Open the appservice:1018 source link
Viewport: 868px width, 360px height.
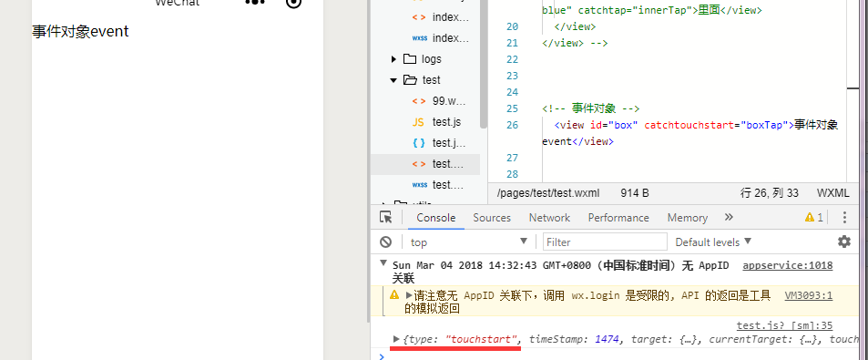coord(787,265)
